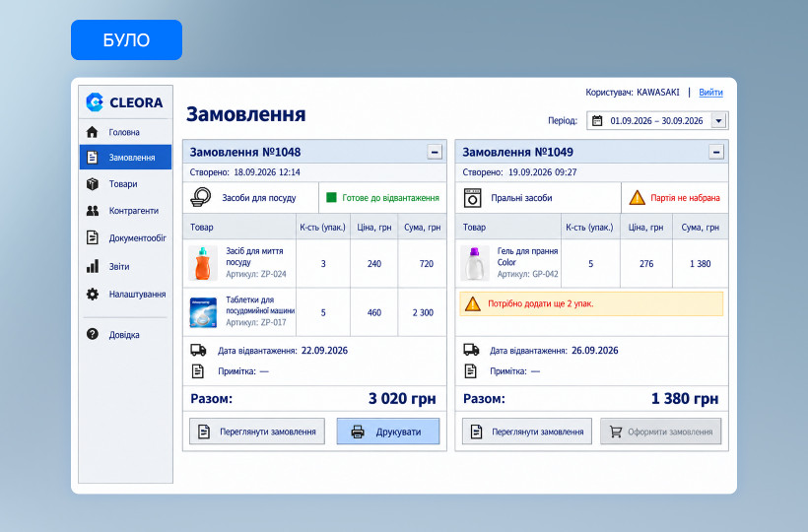Viewport: 808px width, 532px height.
Task: Click the bar chart icon beside Звіти
Action: coord(93,266)
